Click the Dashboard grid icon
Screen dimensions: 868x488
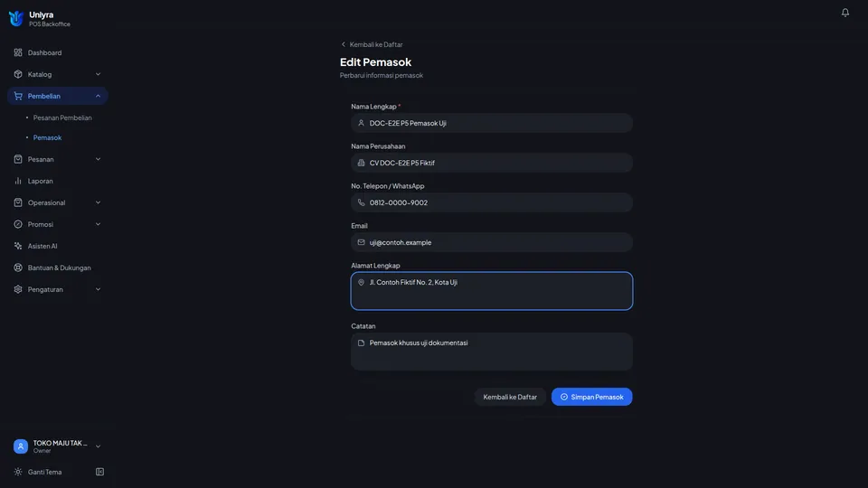click(18, 52)
